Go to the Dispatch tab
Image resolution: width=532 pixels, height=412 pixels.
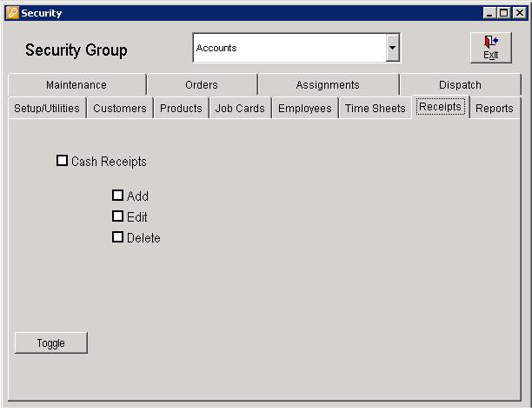pos(460,85)
